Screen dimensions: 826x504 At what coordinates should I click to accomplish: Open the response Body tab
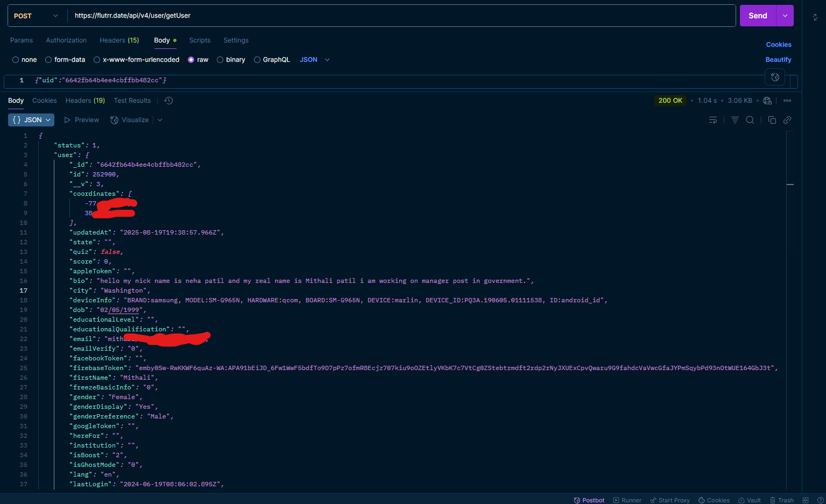click(x=16, y=101)
